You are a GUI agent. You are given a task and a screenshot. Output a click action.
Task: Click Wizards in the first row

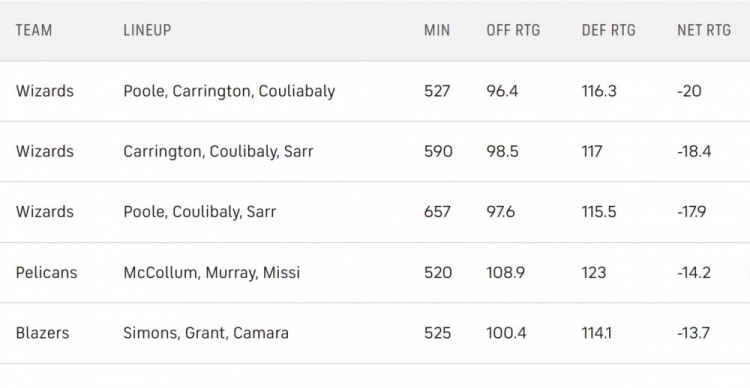point(44,91)
